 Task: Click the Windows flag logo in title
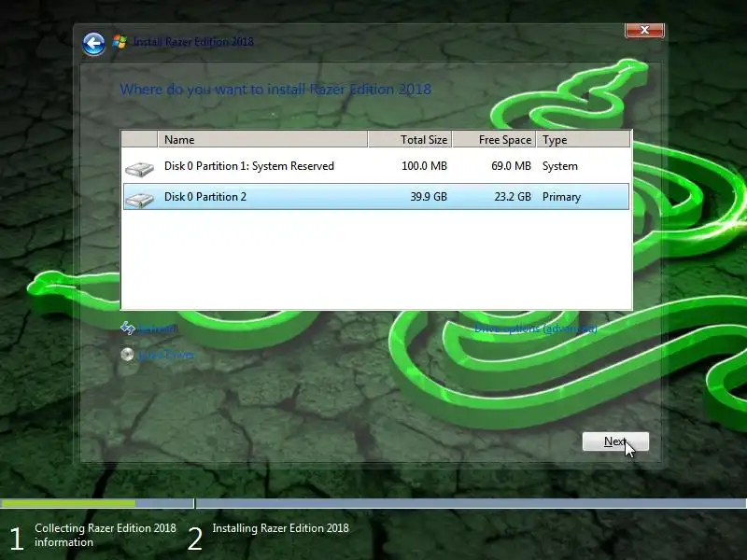pos(120,42)
